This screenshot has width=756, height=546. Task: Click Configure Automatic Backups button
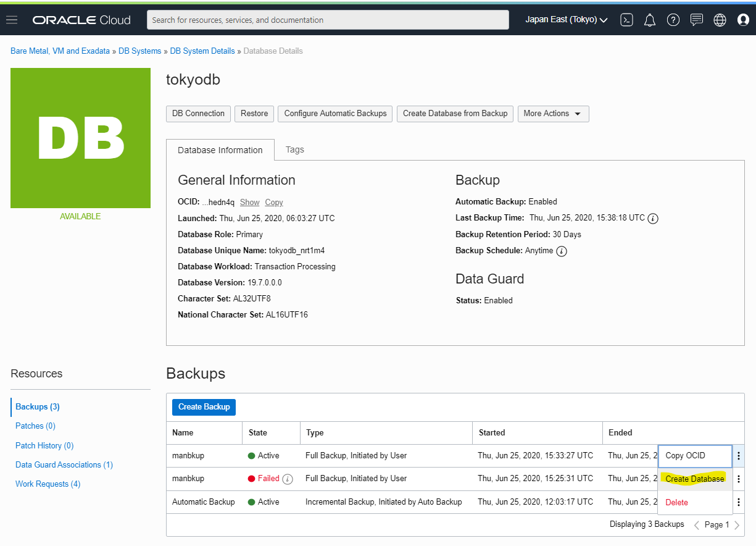pyautogui.click(x=335, y=114)
